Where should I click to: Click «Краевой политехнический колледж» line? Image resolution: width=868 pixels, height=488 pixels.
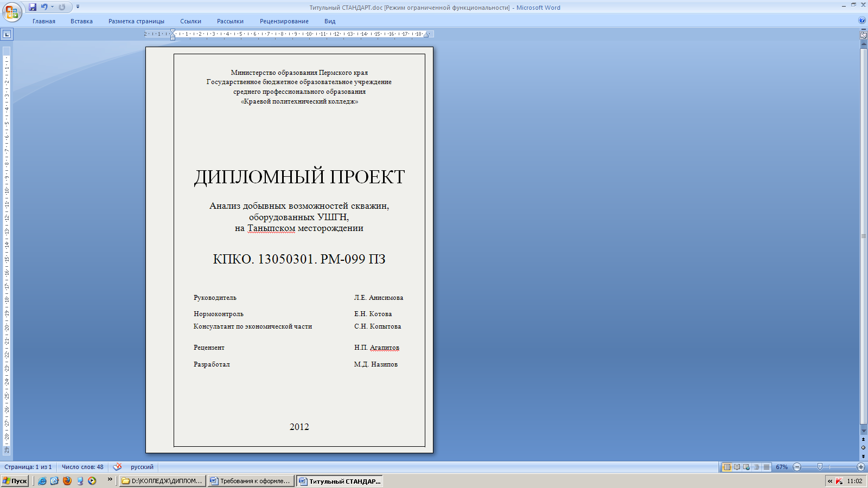299,101
